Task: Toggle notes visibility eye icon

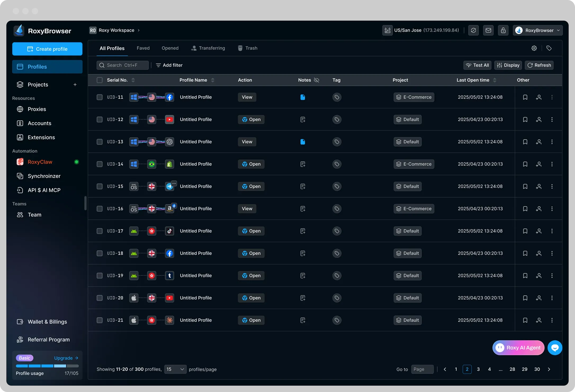Action: pyautogui.click(x=316, y=80)
